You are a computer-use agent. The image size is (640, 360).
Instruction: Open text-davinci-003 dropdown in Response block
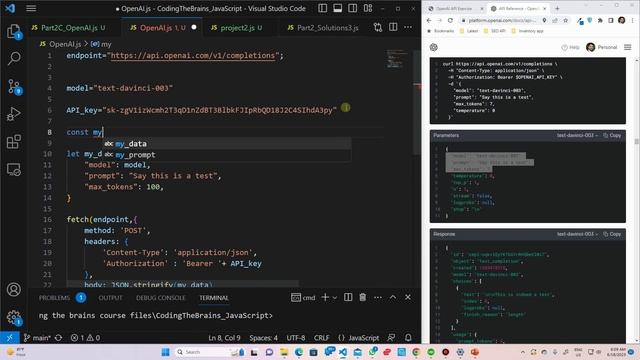(577, 234)
